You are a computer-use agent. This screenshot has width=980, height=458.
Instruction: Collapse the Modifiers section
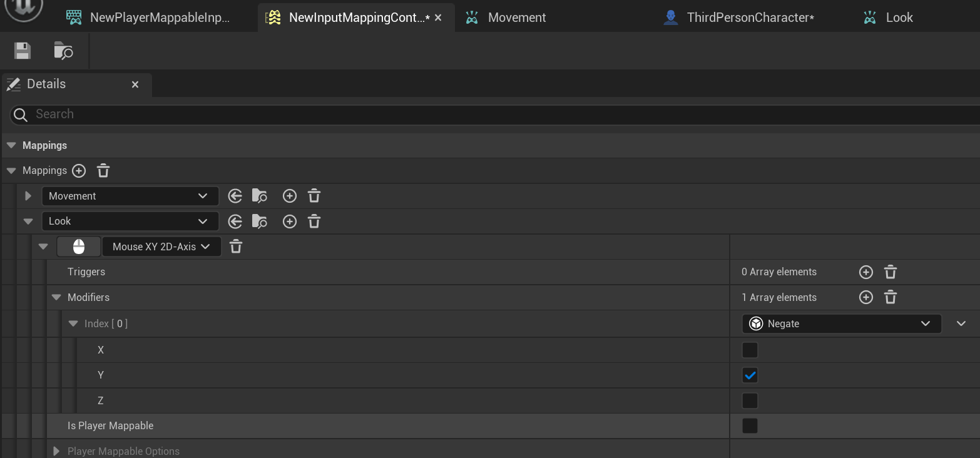click(x=56, y=297)
